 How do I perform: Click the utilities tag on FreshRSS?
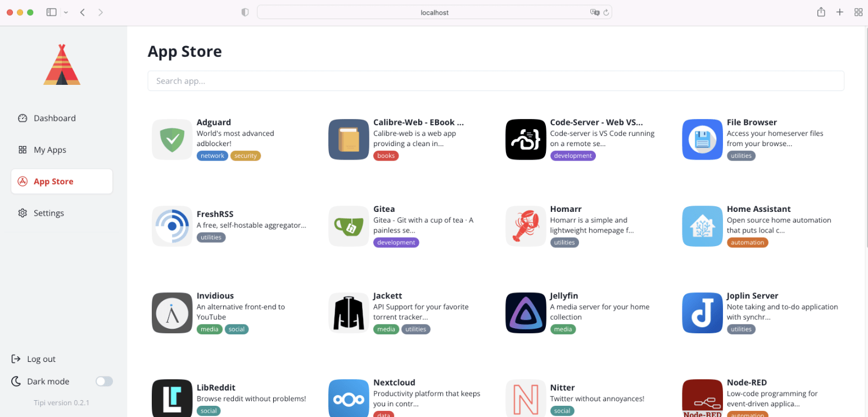(211, 237)
